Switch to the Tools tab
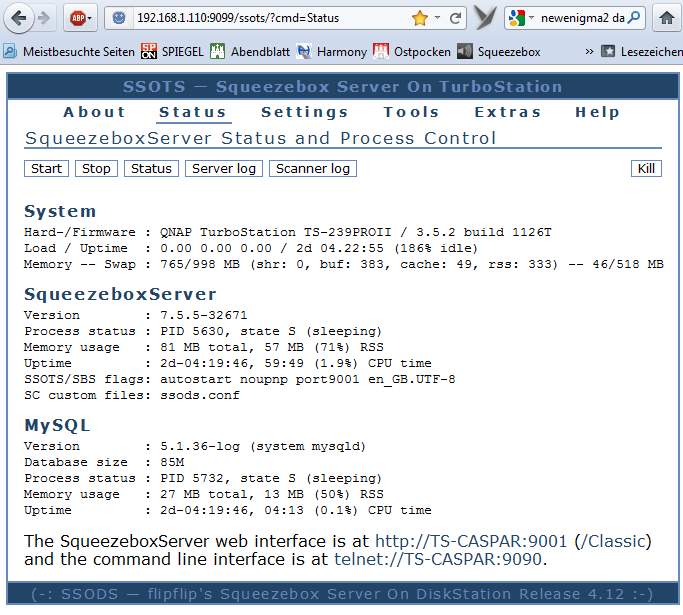 pyautogui.click(x=411, y=112)
